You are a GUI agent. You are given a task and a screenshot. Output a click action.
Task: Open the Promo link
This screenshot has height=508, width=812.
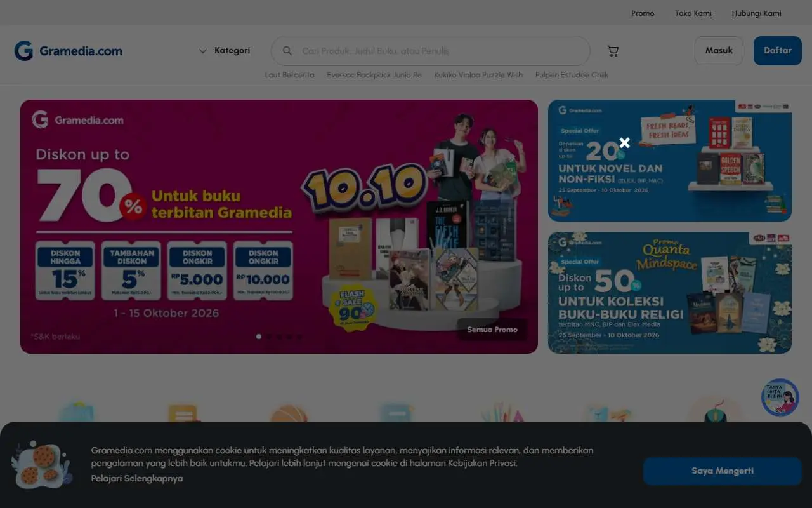pyautogui.click(x=643, y=13)
